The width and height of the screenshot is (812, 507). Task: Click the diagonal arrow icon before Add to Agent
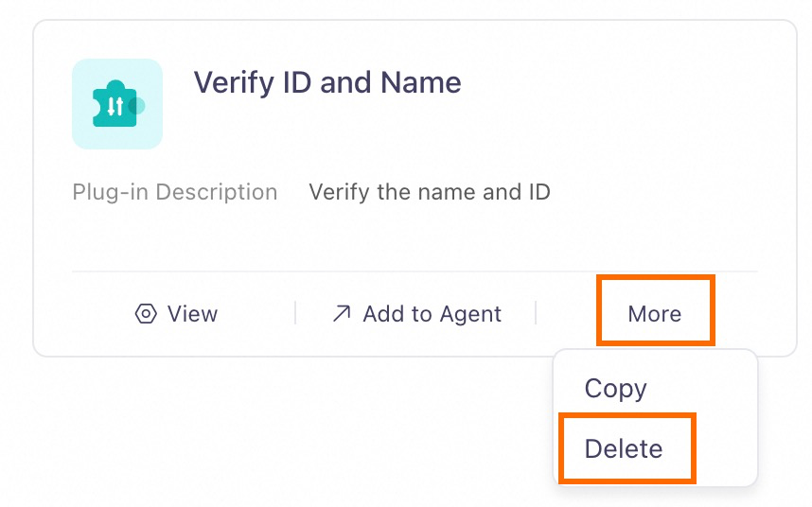tap(342, 313)
